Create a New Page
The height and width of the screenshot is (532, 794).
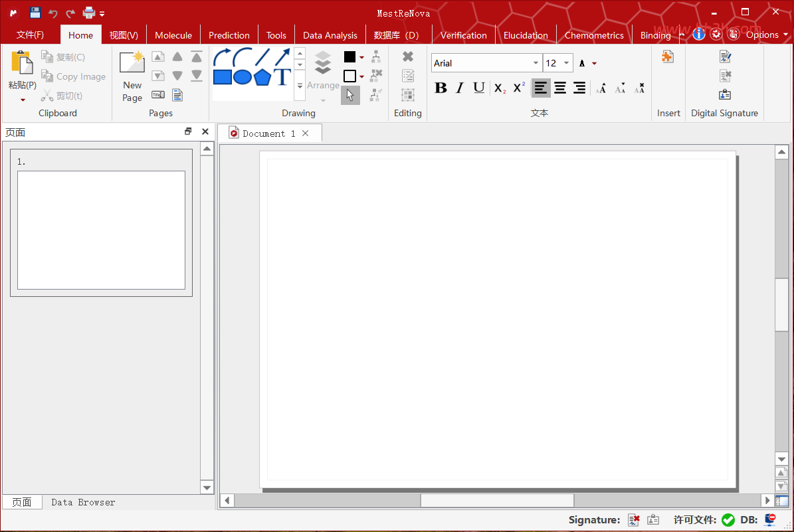point(132,77)
